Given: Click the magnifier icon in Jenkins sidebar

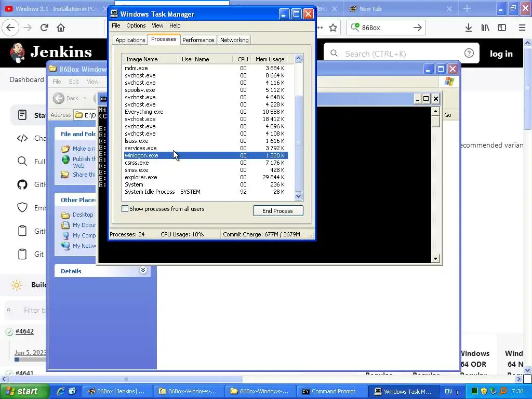Looking at the screenshot, I should pyautogui.click(x=22, y=161).
